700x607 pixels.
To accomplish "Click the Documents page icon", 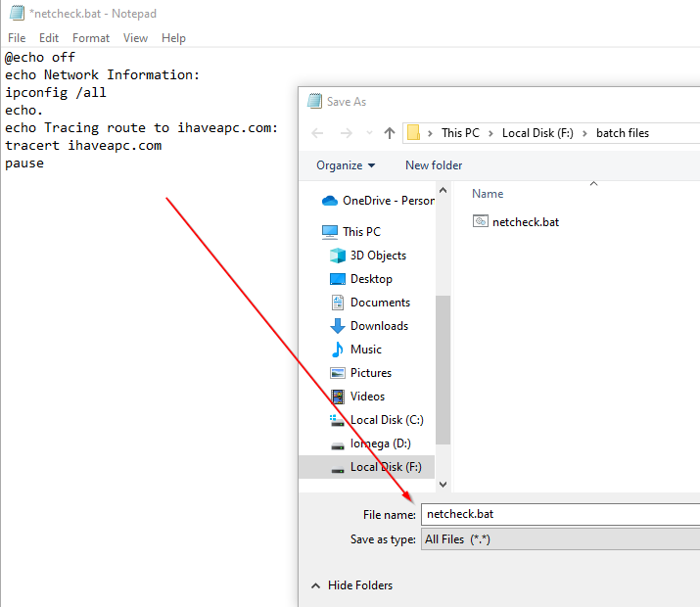I will click(338, 303).
